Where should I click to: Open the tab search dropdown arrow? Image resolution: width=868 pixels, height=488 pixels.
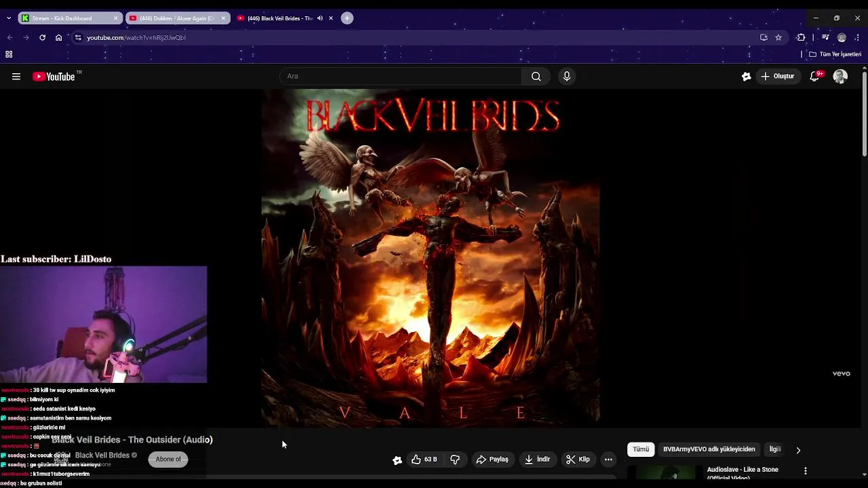8,18
